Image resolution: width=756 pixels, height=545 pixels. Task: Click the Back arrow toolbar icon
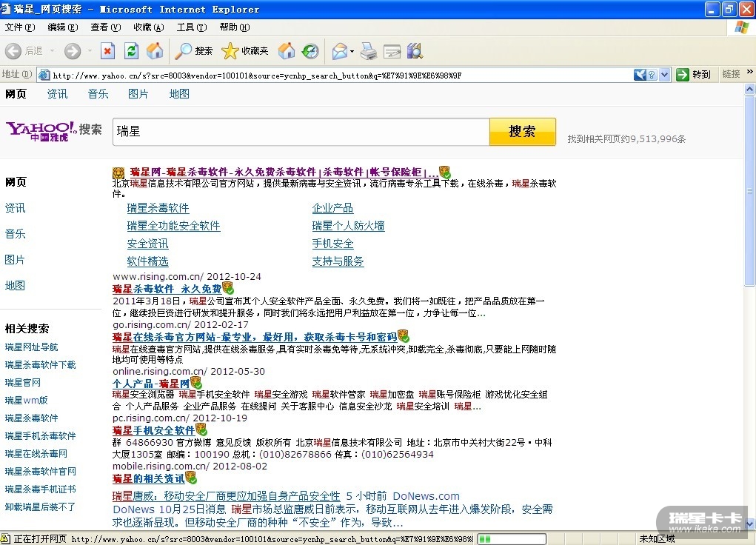click(13, 50)
